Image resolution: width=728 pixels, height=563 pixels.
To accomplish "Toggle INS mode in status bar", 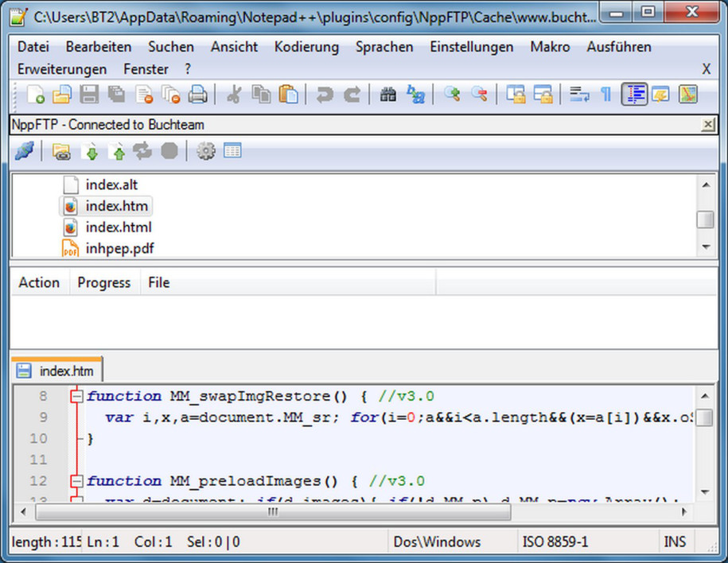I will click(675, 542).
